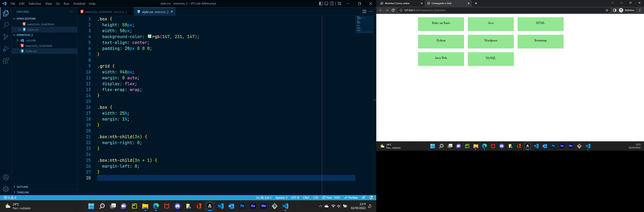Image resolution: width=644 pixels, height=212 pixels.
Task: Open Explorer panel more actions ellipsis
Action: tap(72, 12)
